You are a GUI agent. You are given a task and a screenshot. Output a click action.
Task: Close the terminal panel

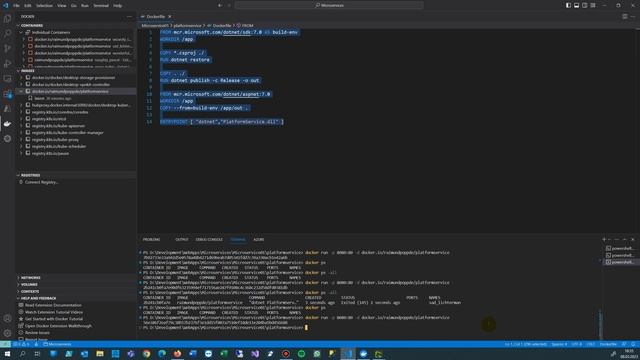pyautogui.click(x=633, y=240)
